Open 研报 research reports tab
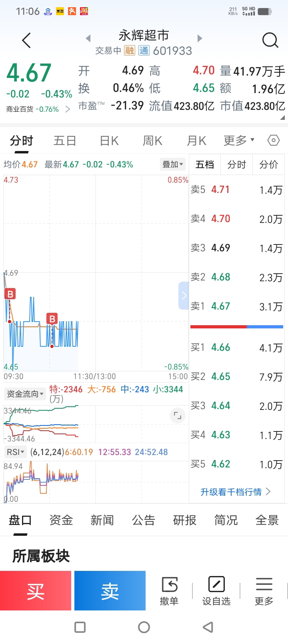The width and height of the screenshot is (288, 644). (185, 520)
